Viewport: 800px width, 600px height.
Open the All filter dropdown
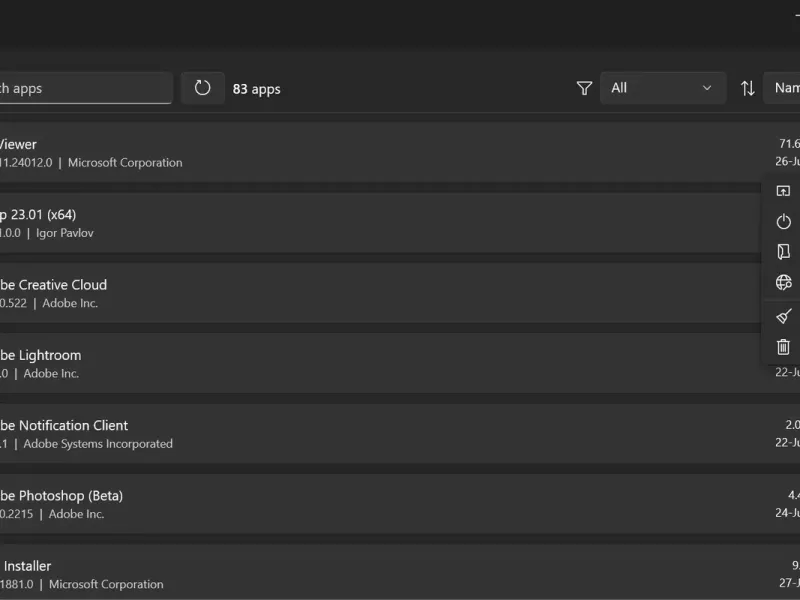[663, 88]
